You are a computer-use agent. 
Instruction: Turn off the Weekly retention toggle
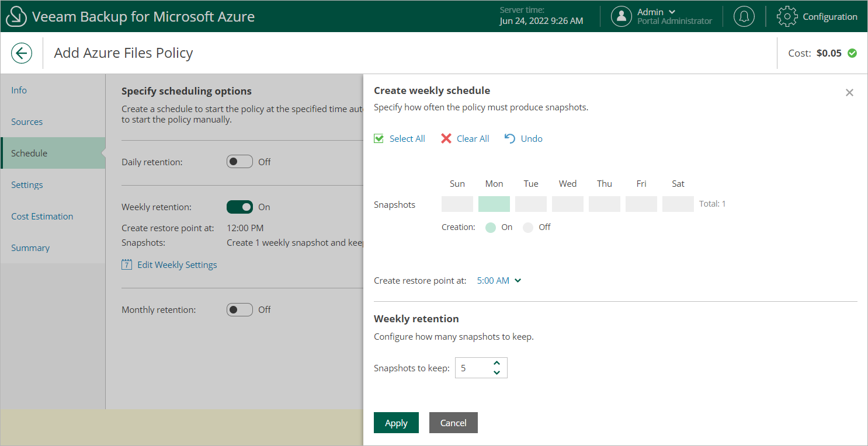[x=239, y=207]
